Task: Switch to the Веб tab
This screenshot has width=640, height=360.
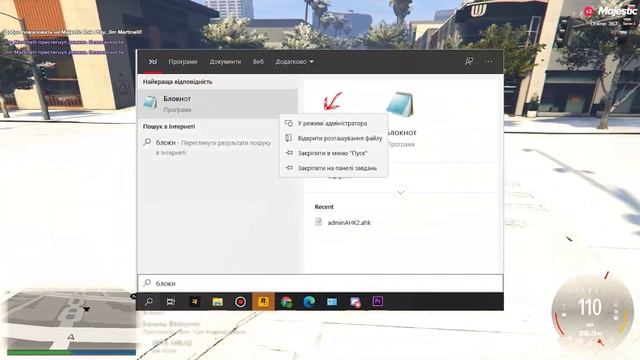Action: tap(258, 62)
